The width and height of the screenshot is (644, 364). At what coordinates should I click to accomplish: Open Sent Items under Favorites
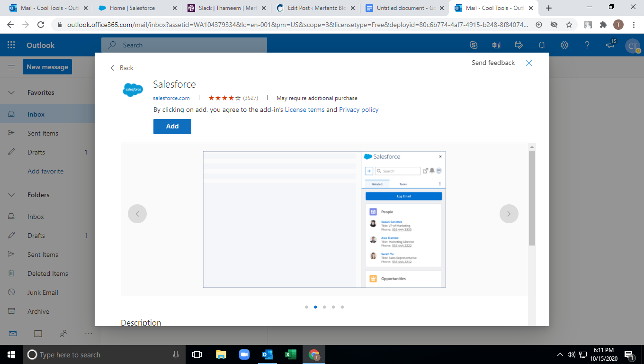(x=47, y=133)
